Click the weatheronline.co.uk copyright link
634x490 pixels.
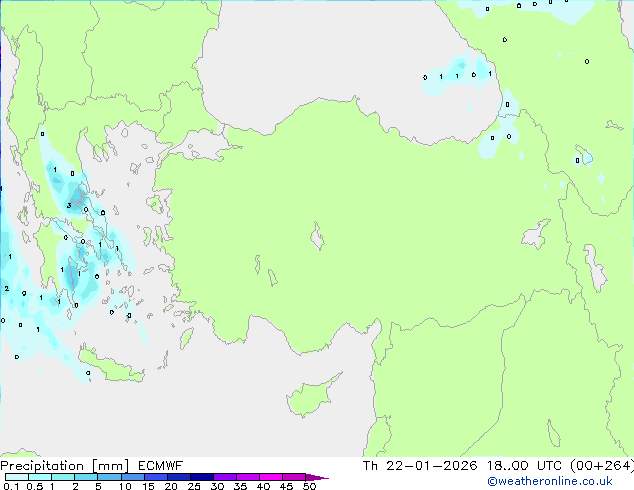pos(550,481)
